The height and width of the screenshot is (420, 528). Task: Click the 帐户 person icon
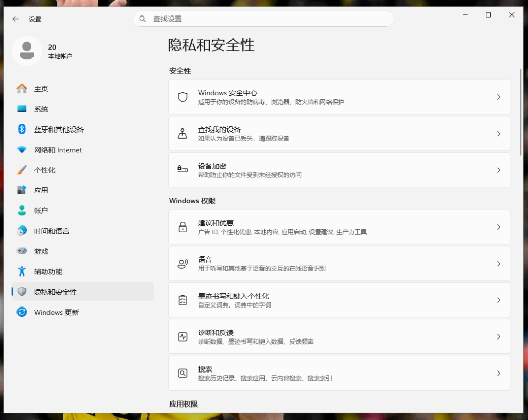pyautogui.click(x=22, y=211)
